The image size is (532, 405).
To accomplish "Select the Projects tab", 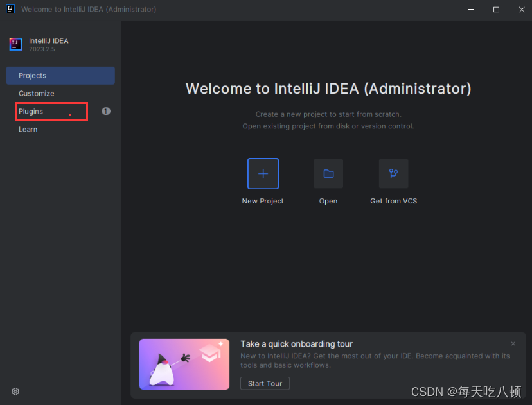I will pos(60,76).
